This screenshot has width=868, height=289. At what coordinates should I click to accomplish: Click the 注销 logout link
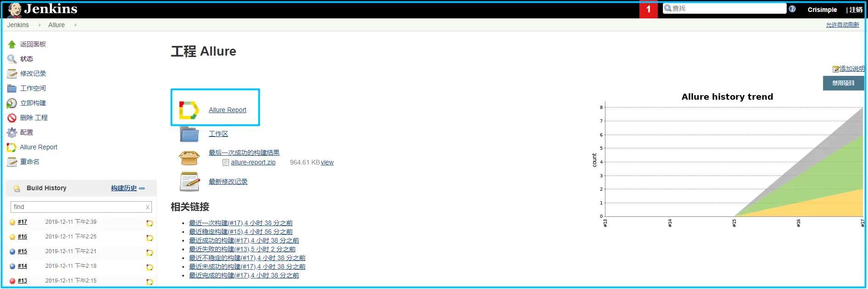pyautogui.click(x=856, y=10)
